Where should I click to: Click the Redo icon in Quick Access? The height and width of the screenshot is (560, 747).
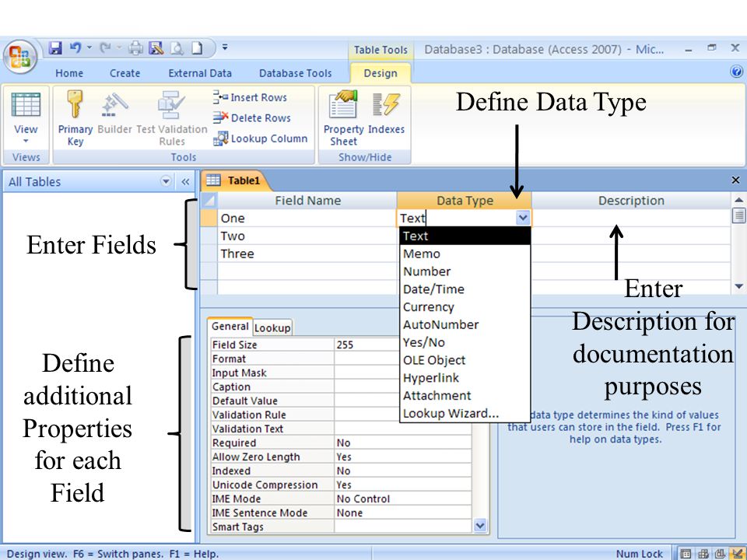tap(105, 47)
